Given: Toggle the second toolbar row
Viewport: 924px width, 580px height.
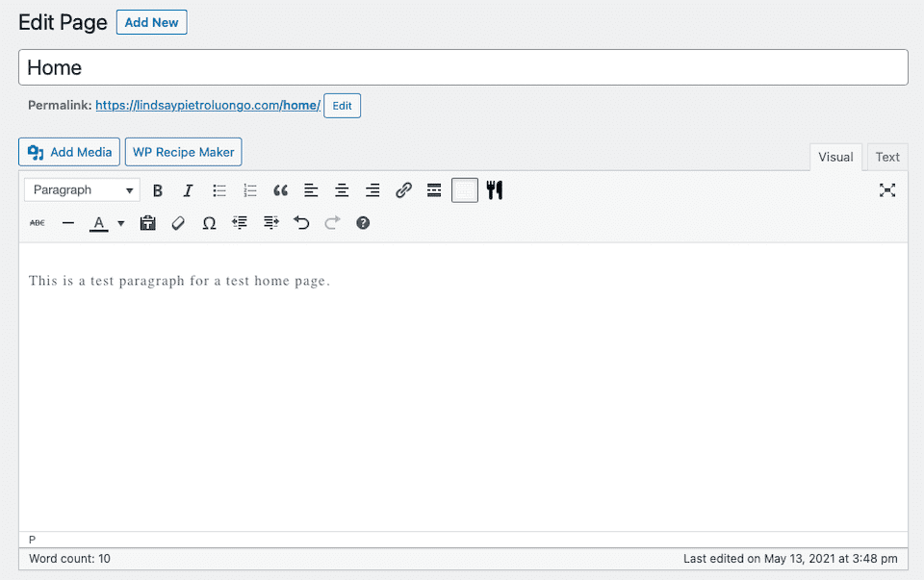Looking at the screenshot, I should coord(465,189).
